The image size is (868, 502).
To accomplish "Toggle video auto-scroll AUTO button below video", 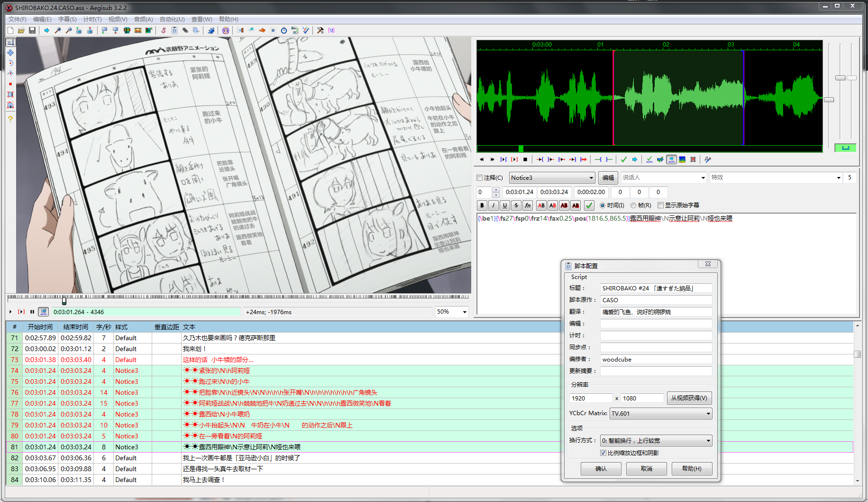I will pyautogui.click(x=44, y=312).
